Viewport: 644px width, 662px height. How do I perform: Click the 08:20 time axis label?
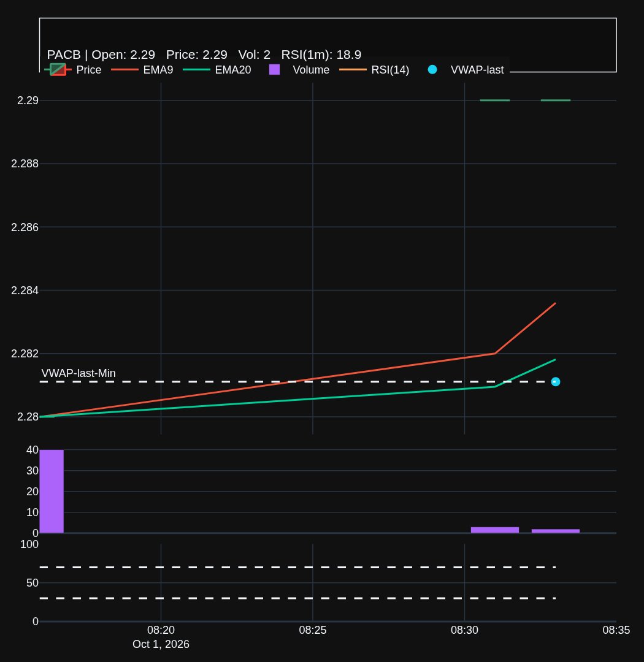click(161, 630)
